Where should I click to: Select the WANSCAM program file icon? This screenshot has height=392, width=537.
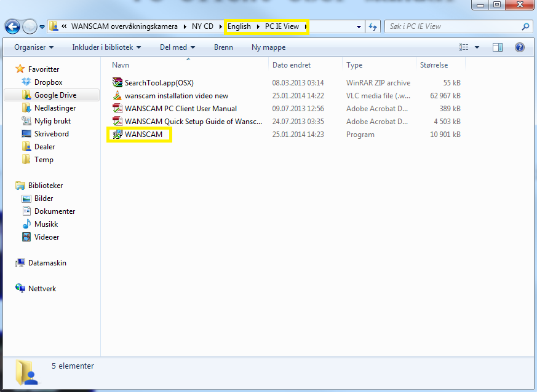(117, 135)
